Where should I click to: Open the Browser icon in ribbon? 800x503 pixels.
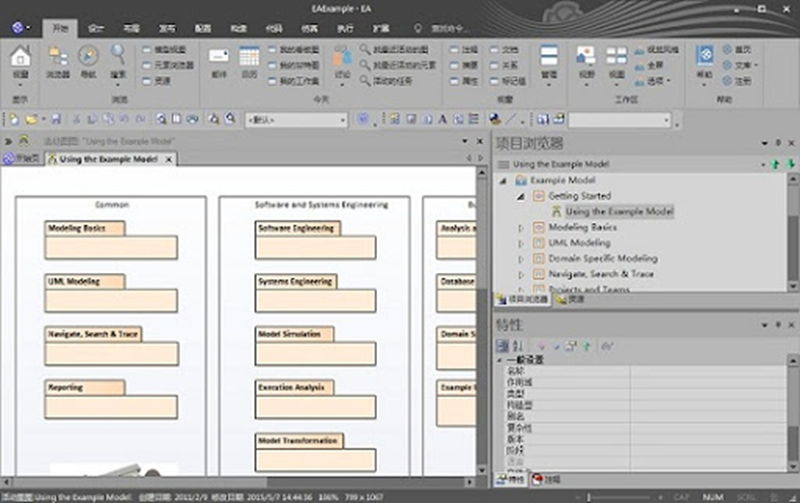[x=58, y=56]
